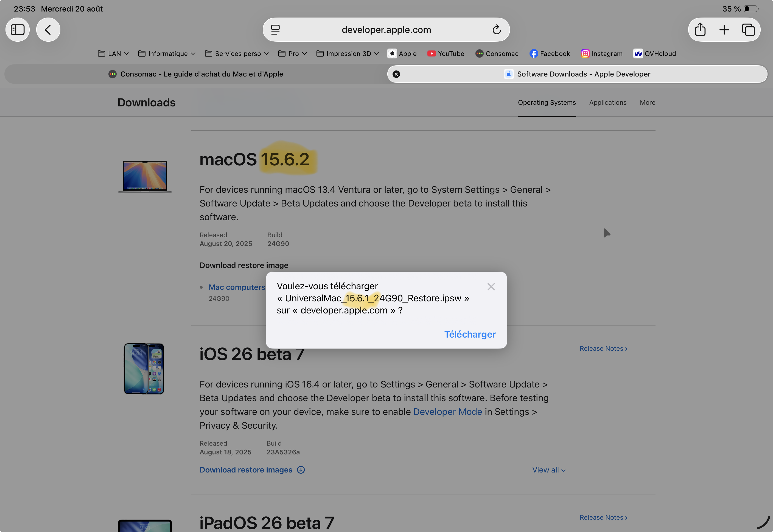Open the More downloads section
This screenshot has width=773, height=532.
point(647,103)
